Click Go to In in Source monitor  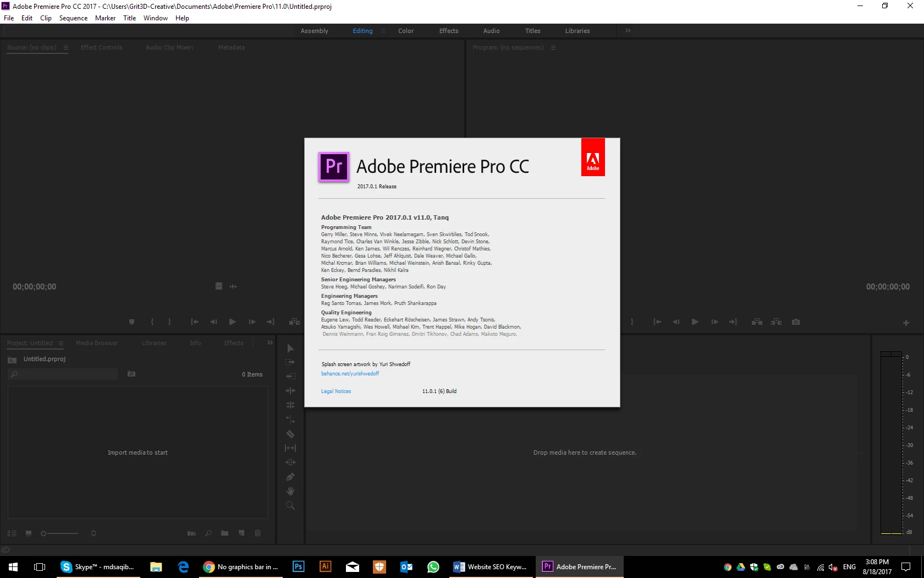195,322
